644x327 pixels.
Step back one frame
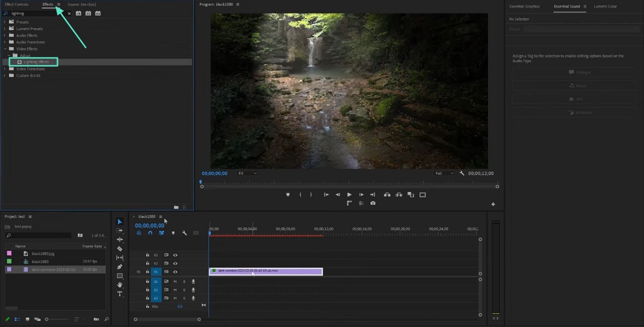click(x=338, y=194)
